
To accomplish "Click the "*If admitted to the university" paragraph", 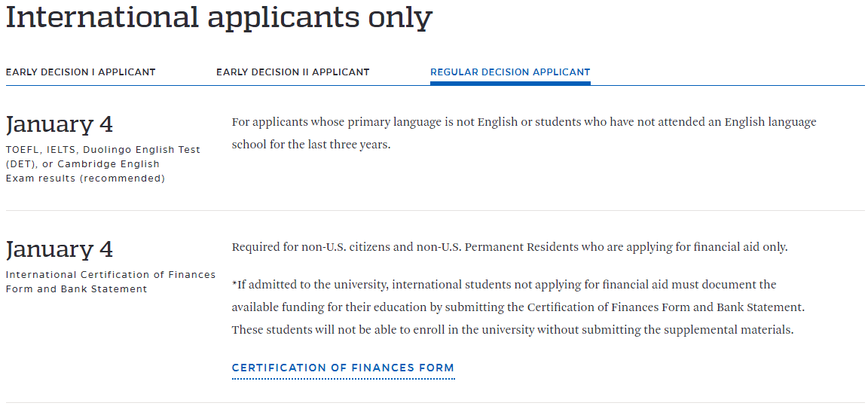I will pyautogui.click(x=504, y=285).
